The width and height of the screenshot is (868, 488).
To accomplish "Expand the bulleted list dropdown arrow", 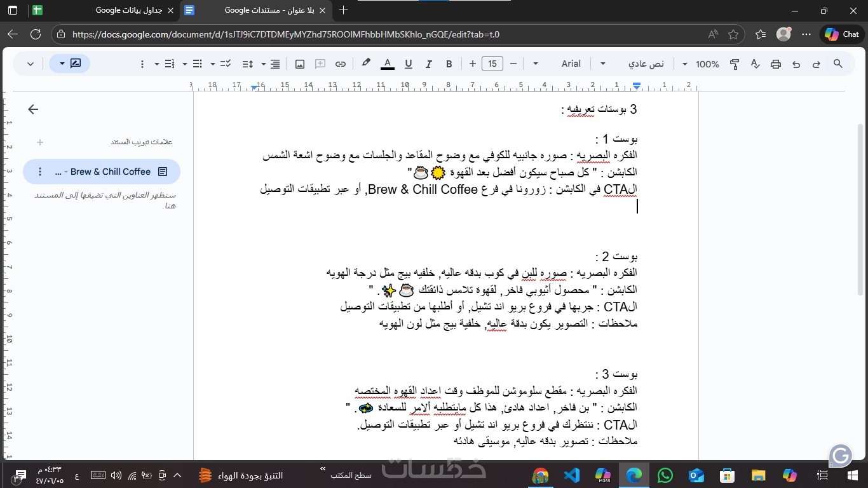I will point(185,64).
